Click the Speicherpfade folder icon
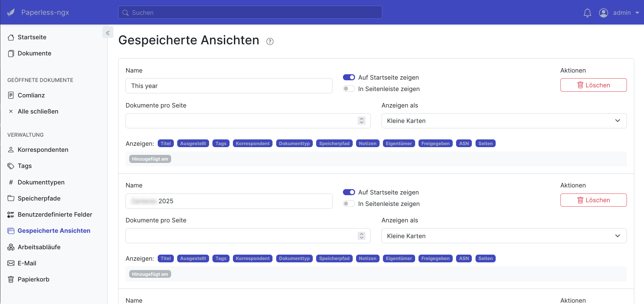Screen dimensions: 644x304 tap(10, 198)
